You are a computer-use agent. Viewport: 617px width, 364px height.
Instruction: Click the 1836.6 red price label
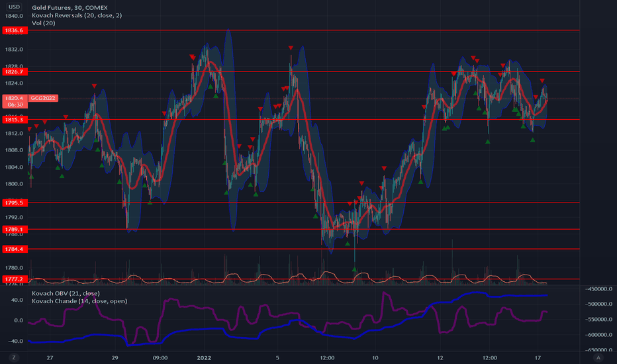click(15, 30)
